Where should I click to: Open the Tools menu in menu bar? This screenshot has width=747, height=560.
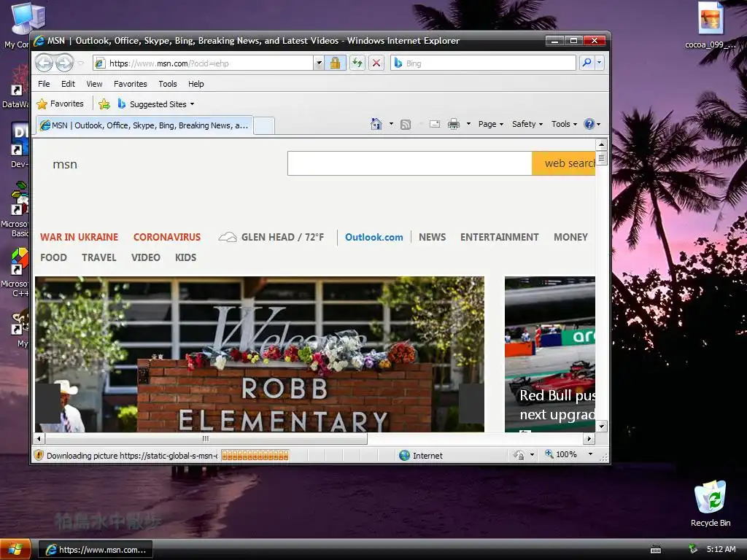[x=168, y=84]
